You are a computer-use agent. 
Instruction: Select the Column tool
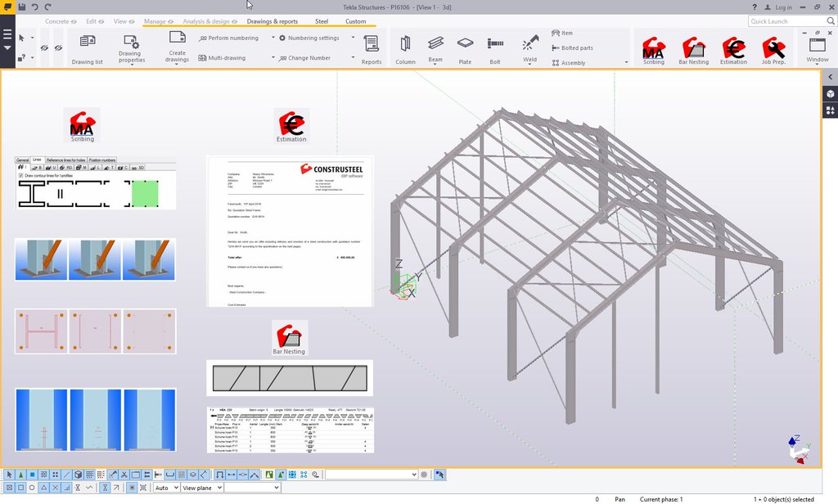tap(405, 50)
